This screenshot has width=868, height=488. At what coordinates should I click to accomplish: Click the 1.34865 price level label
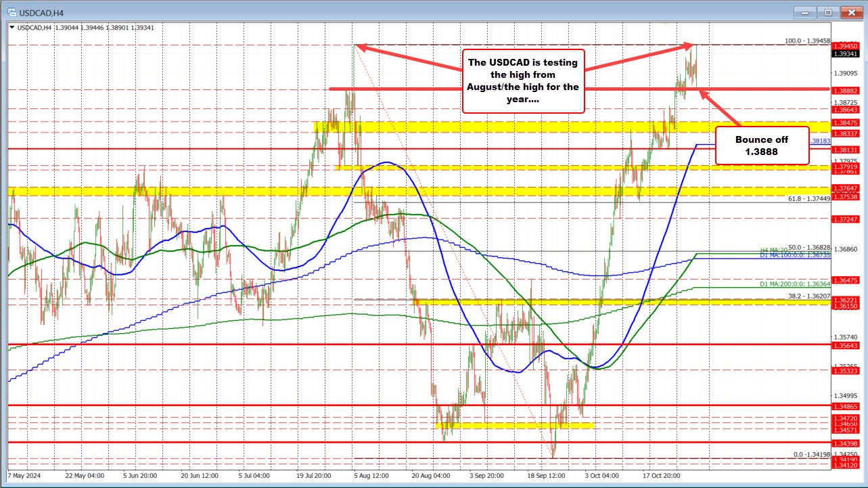point(845,406)
